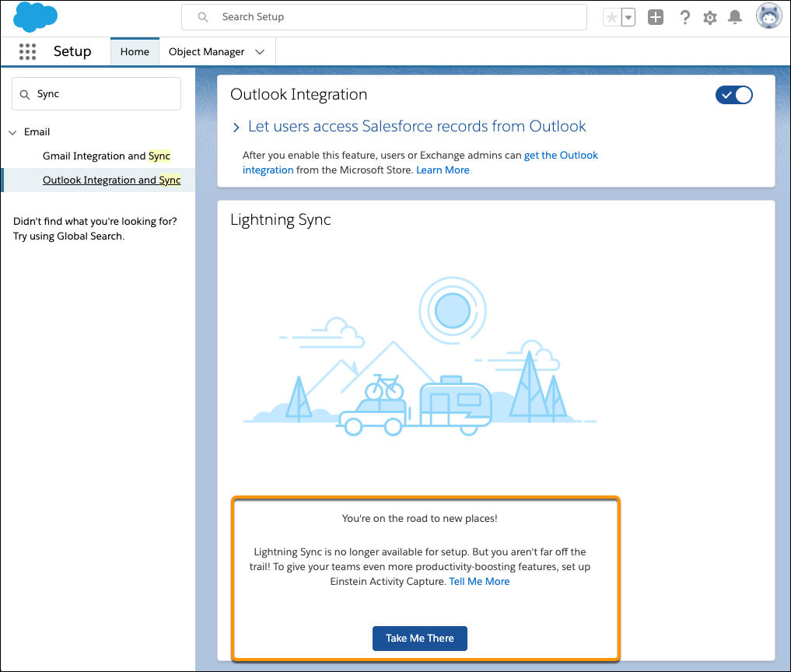Click the Quick Find box containing Sync

[x=96, y=94]
